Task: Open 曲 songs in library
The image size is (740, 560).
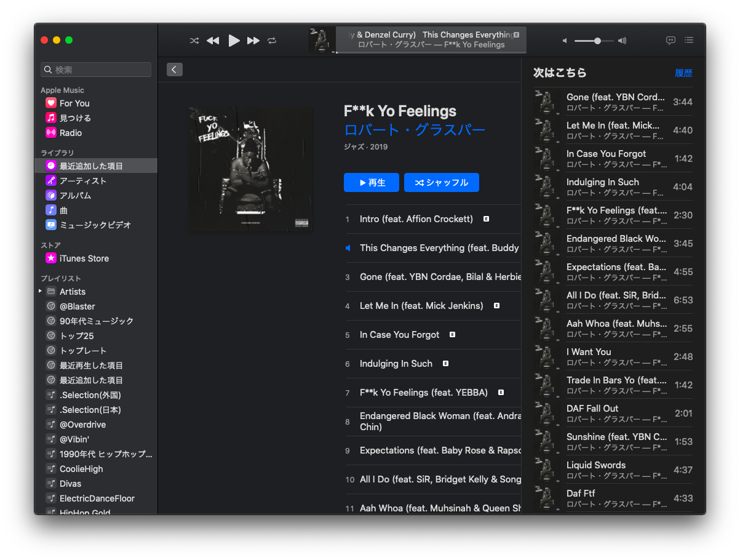Action: [x=96, y=210]
